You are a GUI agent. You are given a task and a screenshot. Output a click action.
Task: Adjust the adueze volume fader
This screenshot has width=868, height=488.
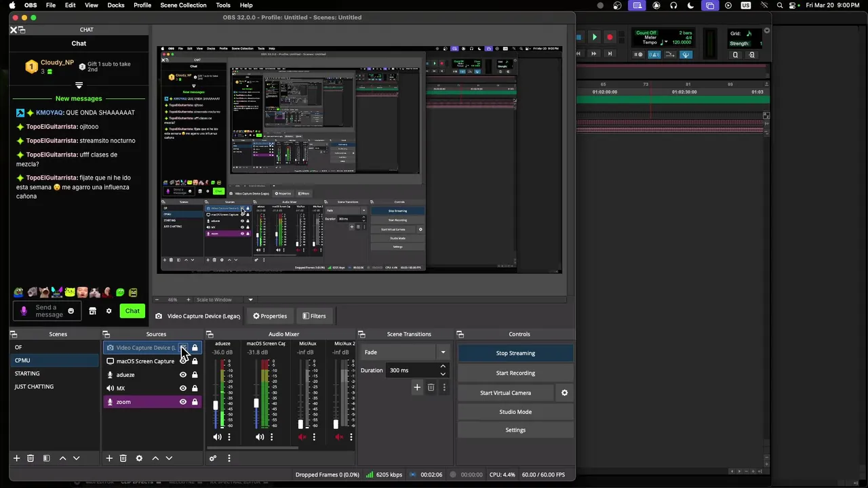(x=216, y=405)
